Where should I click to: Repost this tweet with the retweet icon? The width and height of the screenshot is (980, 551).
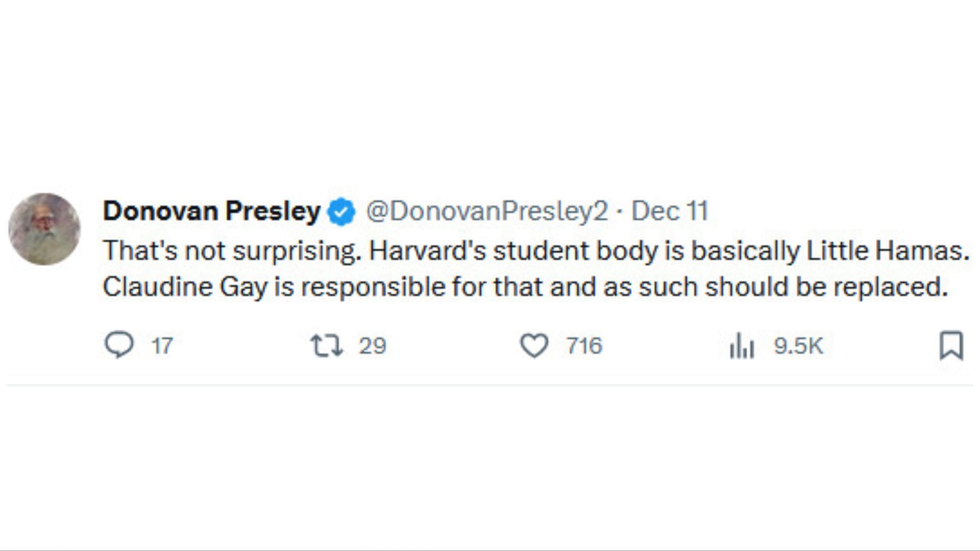coord(327,345)
